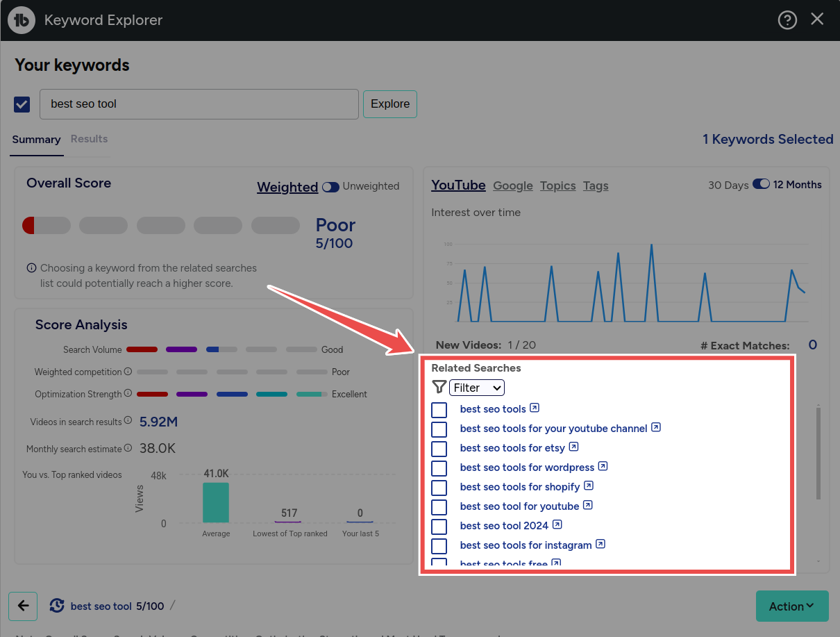The height and width of the screenshot is (637, 840).
Task: Click the related searches scrollbar
Action: [818, 453]
